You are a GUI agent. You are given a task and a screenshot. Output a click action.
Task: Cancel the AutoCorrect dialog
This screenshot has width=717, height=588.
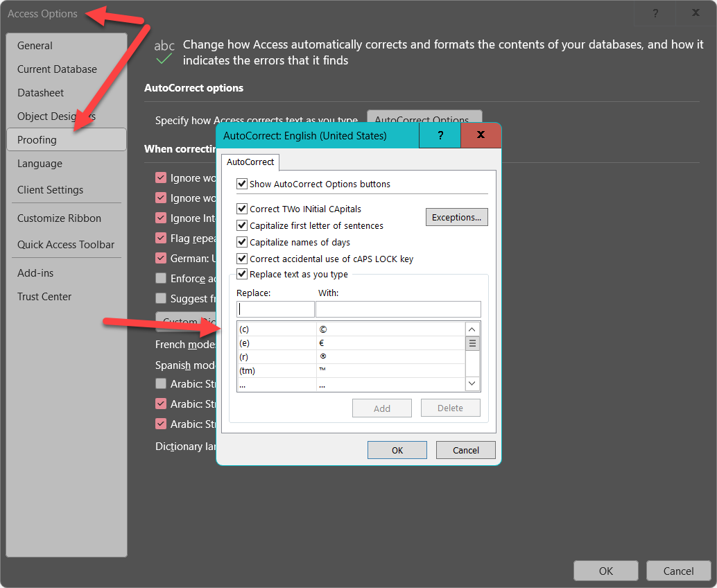[x=465, y=450]
